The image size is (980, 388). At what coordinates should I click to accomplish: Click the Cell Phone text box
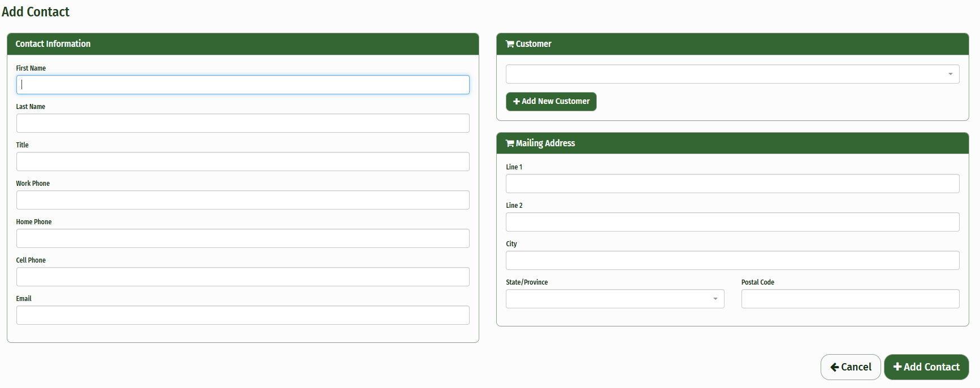242,277
